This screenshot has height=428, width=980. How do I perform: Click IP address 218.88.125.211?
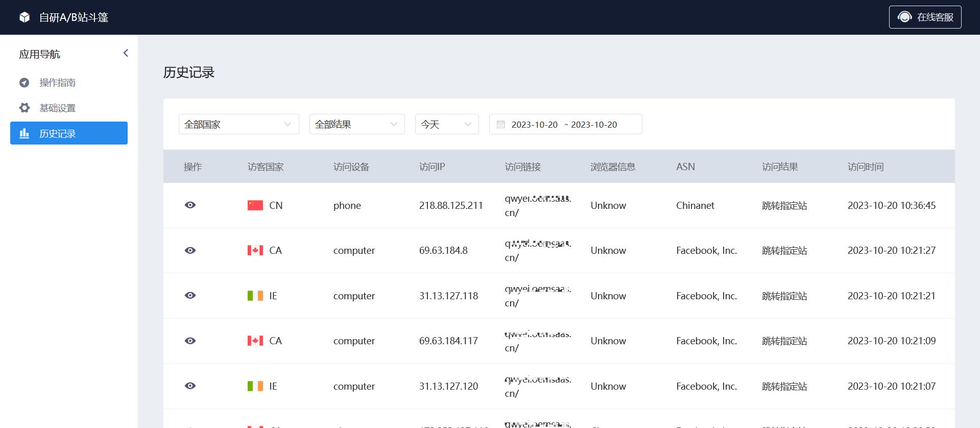tap(451, 205)
